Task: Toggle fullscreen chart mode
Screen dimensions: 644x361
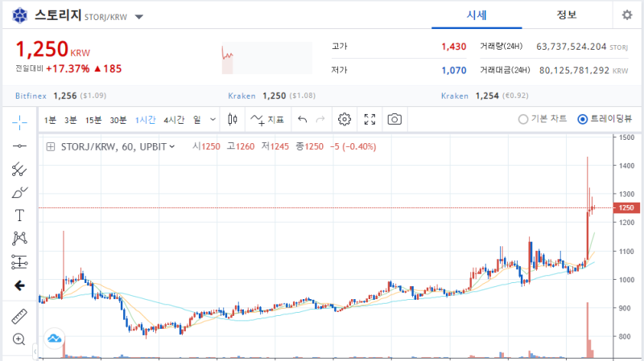Action: tap(369, 119)
